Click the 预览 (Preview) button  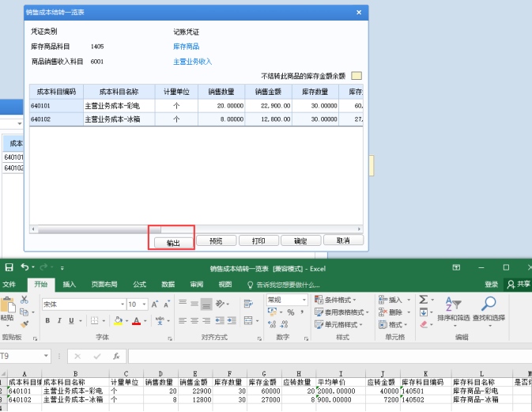click(216, 240)
